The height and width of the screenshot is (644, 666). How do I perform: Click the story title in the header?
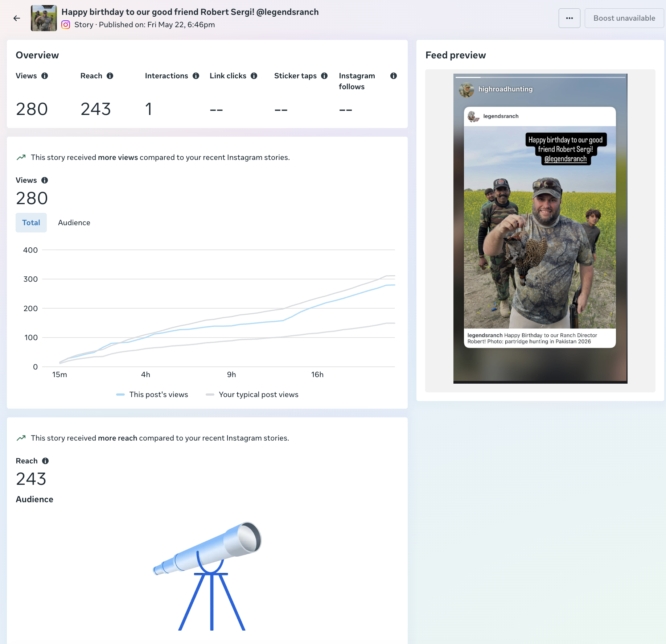(x=190, y=12)
